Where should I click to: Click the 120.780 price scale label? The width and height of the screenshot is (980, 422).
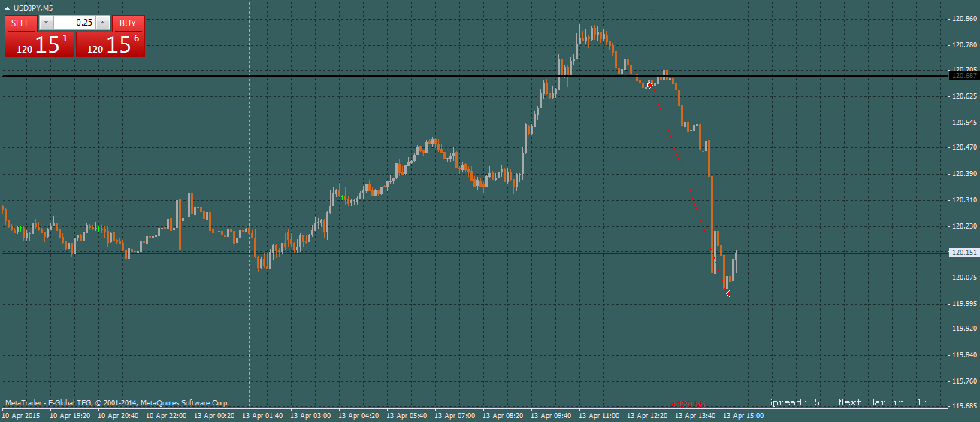964,44
